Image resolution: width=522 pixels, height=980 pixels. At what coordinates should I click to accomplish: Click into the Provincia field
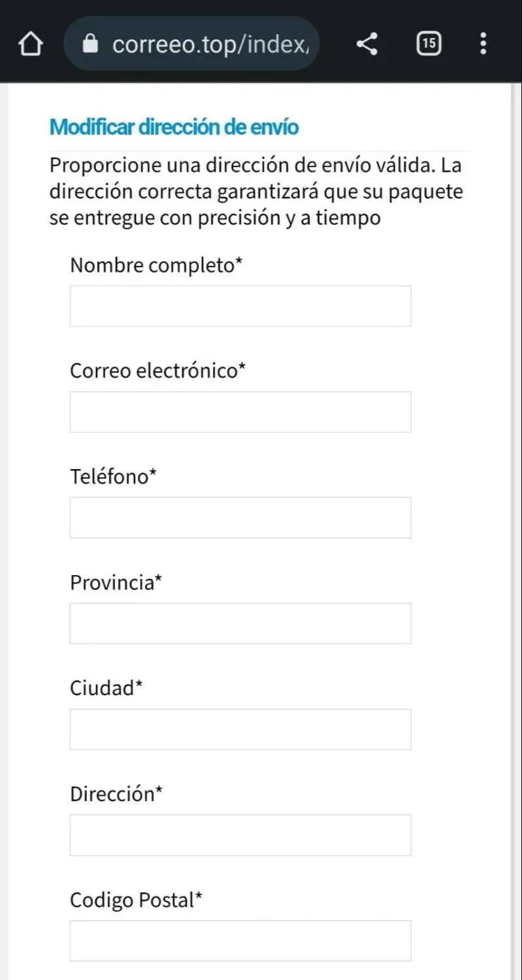pos(240,623)
